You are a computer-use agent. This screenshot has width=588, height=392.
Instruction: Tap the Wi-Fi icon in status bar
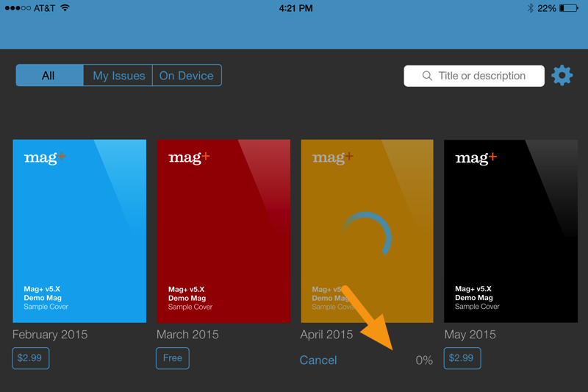point(65,7)
